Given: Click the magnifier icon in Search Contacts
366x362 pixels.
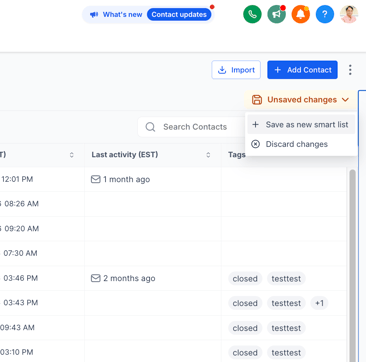Looking at the screenshot, I should (150, 127).
